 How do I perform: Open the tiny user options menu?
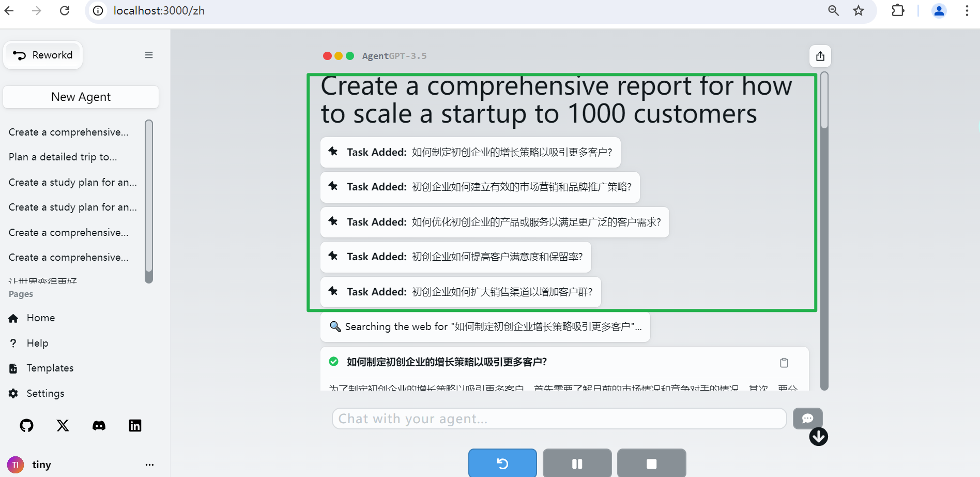[x=149, y=465]
